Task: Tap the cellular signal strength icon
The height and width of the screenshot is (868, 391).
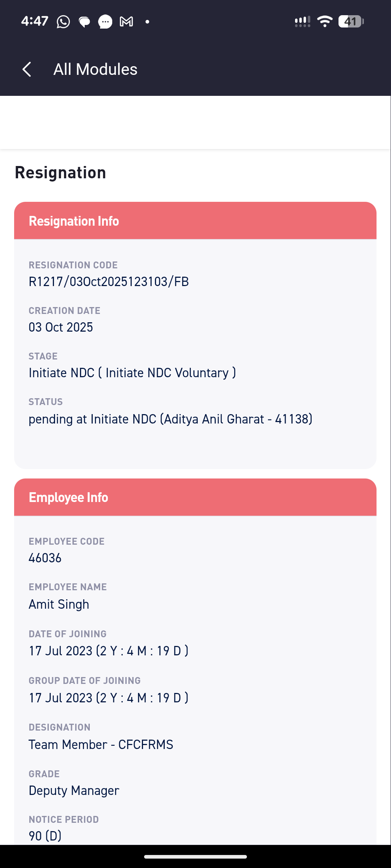Action: point(302,21)
